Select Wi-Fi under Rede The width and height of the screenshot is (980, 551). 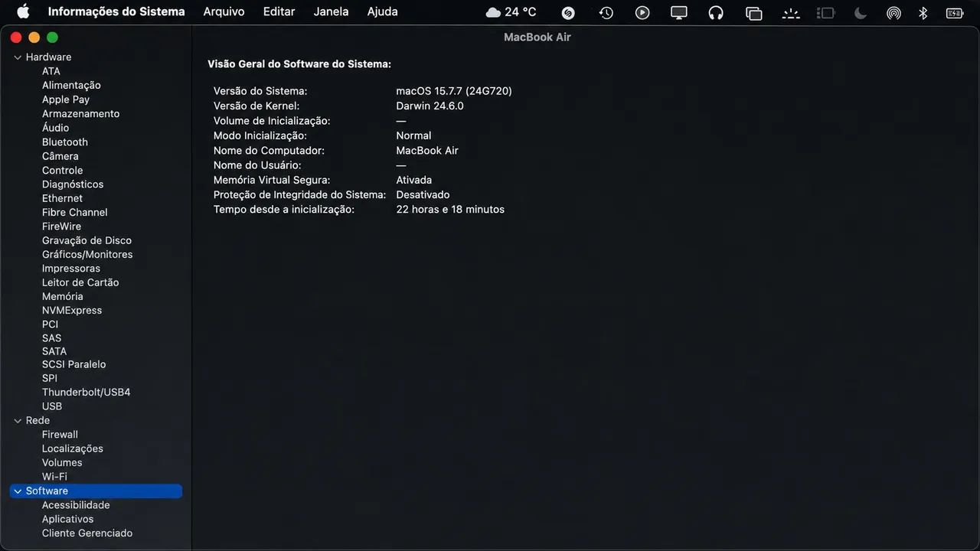point(54,477)
